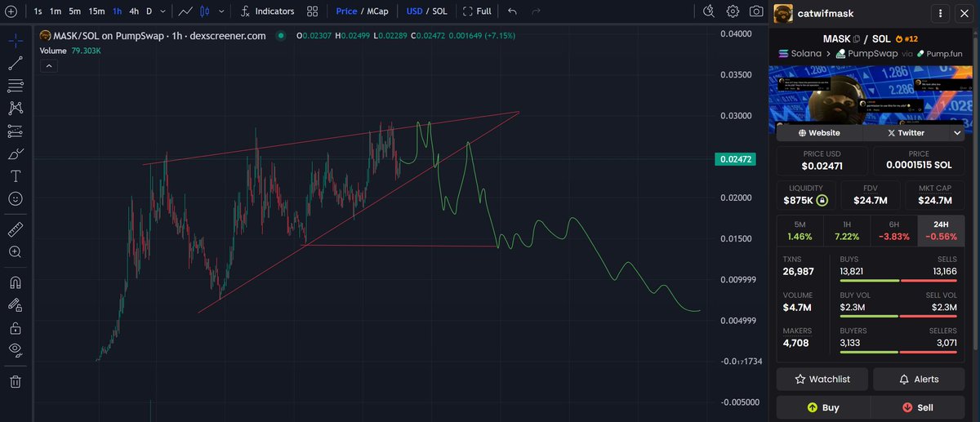Click the liquidity lock icon
980x422 pixels.
822,200
